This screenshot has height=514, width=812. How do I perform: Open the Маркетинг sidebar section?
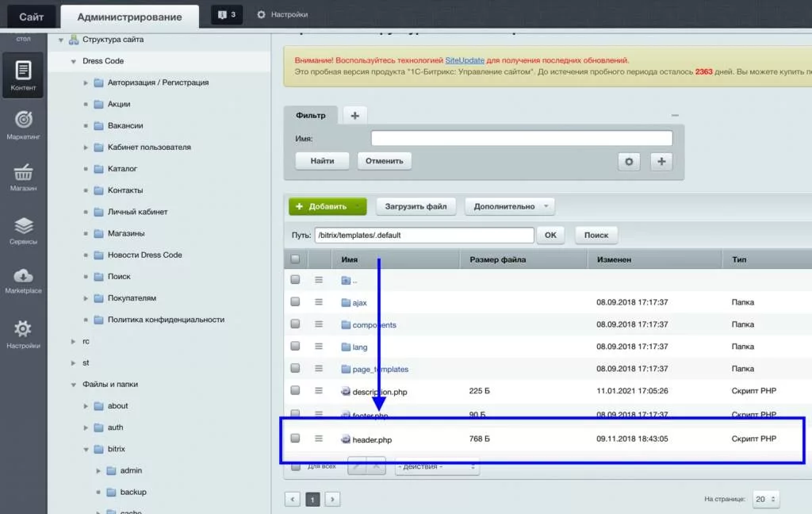(23, 125)
